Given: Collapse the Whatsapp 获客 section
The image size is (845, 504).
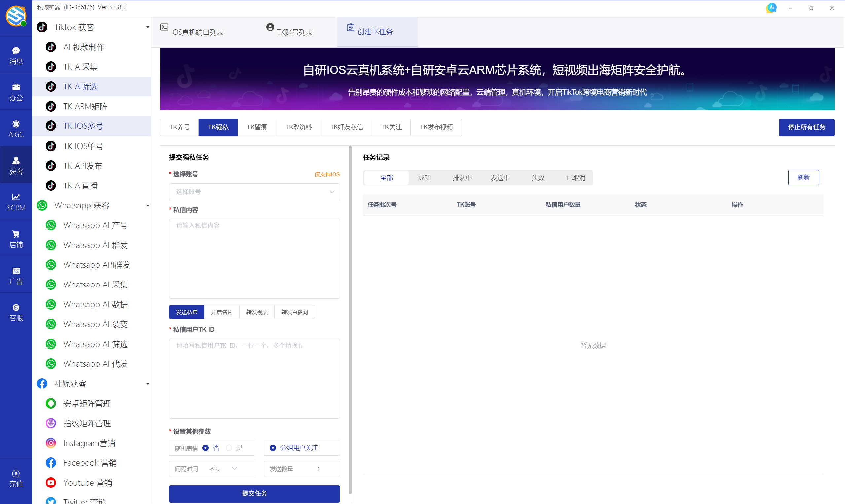Looking at the screenshot, I should click(147, 206).
